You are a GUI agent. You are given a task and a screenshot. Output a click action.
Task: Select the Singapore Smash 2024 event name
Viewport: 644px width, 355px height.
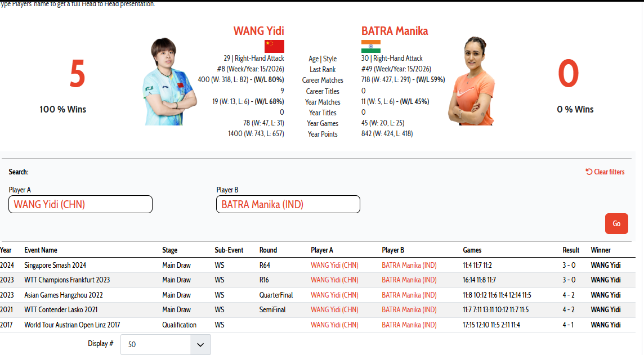55,265
